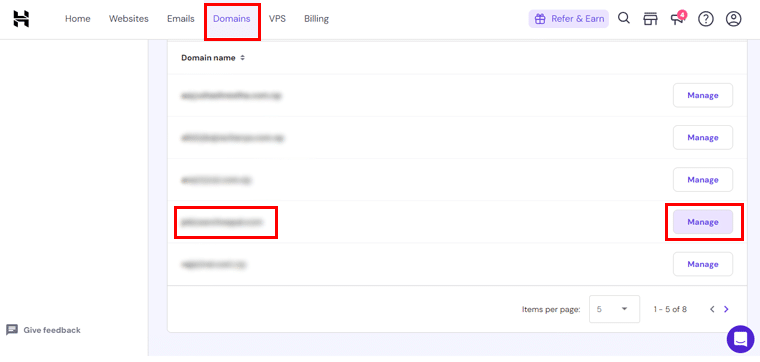
Task: Open the live chat bubble icon
Action: (x=740, y=339)
